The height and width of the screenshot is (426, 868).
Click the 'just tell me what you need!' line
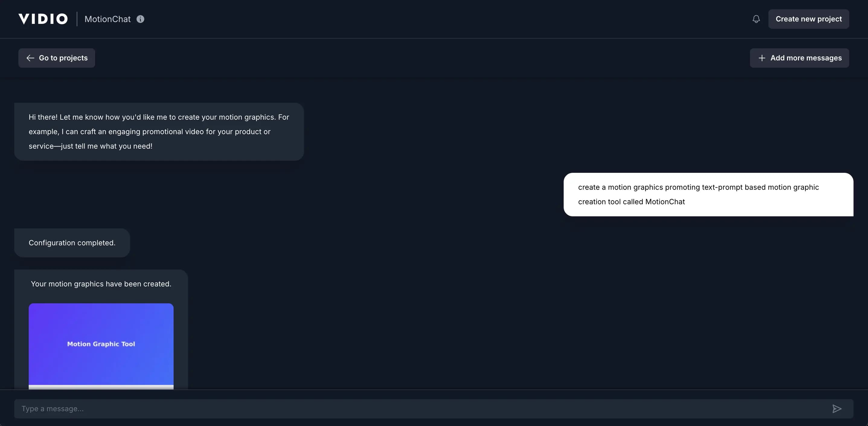point(91,146)
